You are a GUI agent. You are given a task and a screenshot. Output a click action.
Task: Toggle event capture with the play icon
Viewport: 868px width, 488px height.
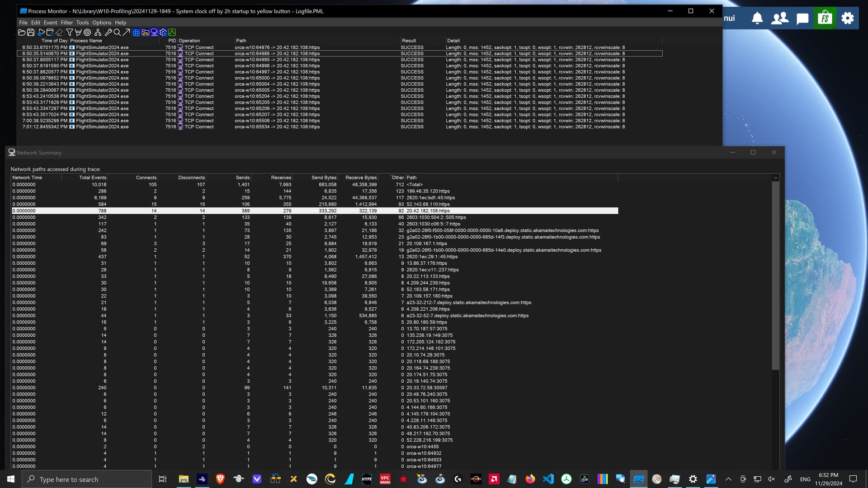41,32
